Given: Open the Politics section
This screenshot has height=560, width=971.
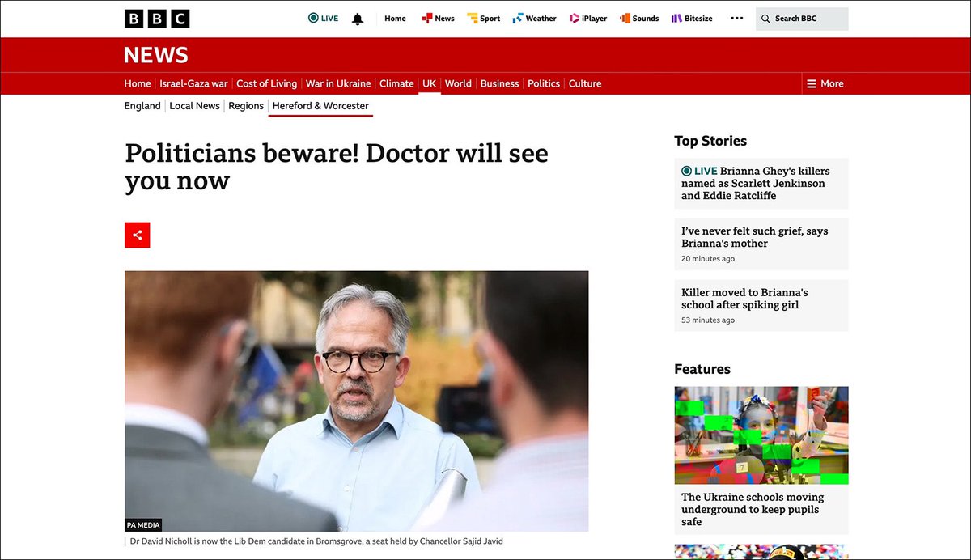Looking at the screenshot, I should pyautogui.click(x=544, y=83).
